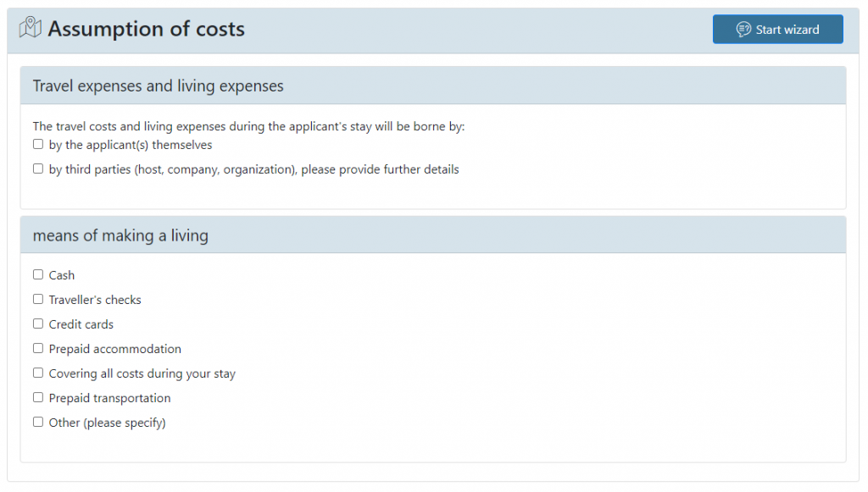Tick the 'Other (please specify)' checkbox
Screen dimensions: 868x492
click(38, 423)
